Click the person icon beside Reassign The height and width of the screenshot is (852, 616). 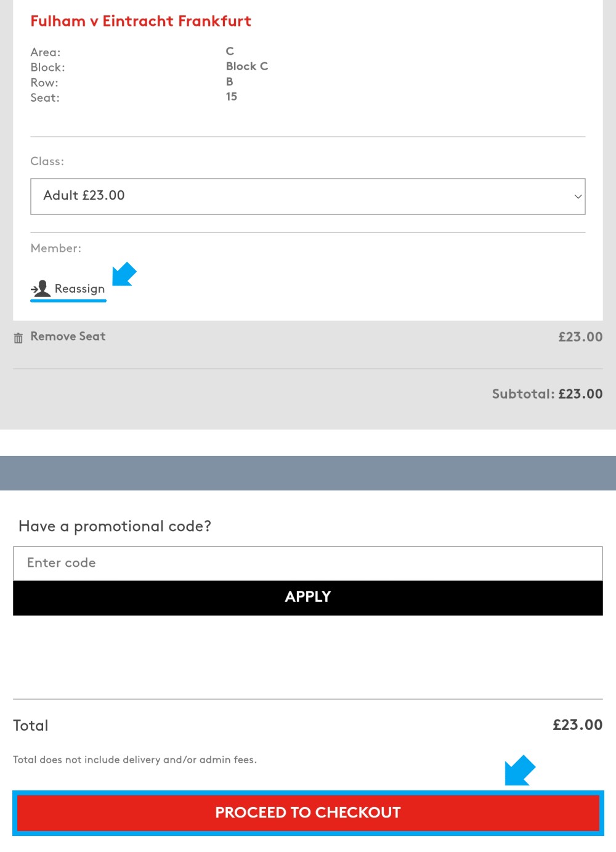pyautogui.click(x=41, y=288)
